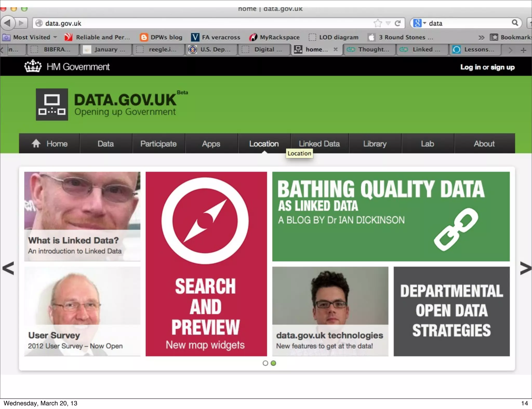Click the DATA.GOV.UK logo icon

tap(52, 104)
